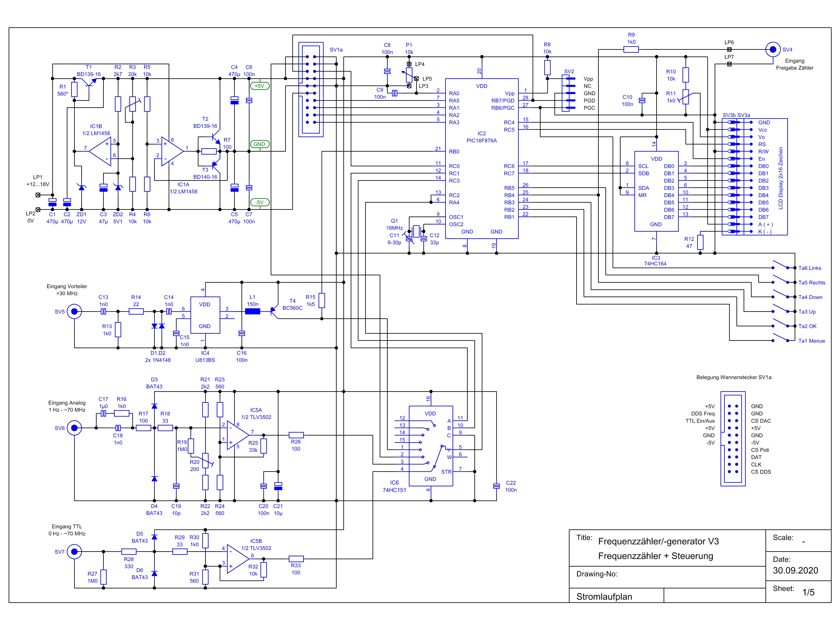
Task: Select the 'OSC1' pin label on IC2
Action: click(x=456, y=217)
